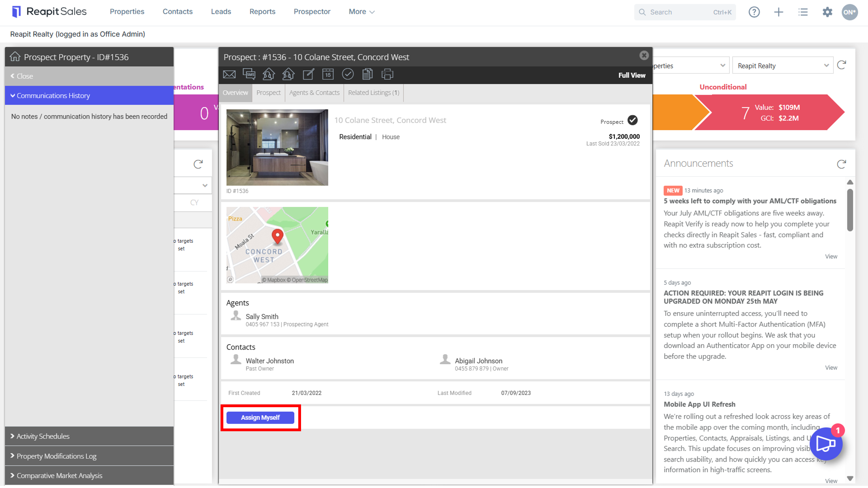Open the chat messenger bubble icon

click(826, 444)
